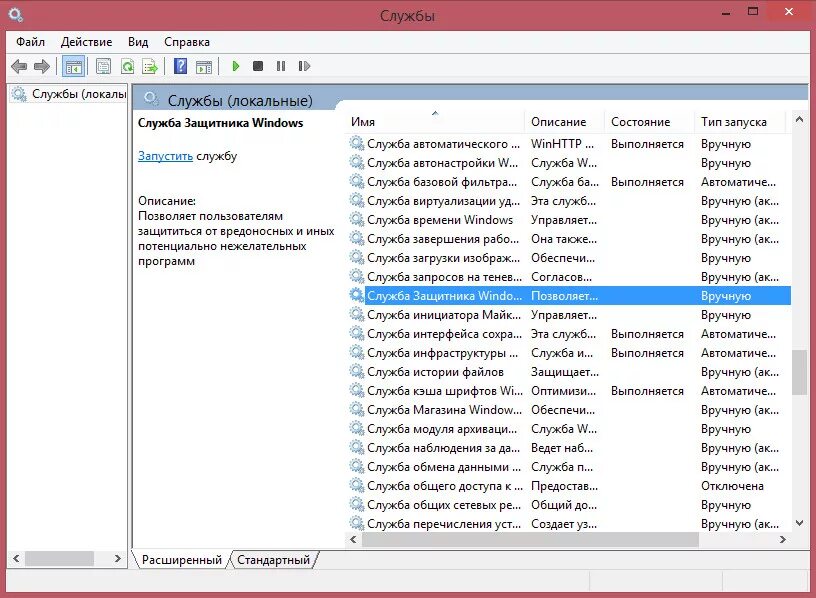
Task: Open Help with the question mark icon
Action: pos(181,66)
